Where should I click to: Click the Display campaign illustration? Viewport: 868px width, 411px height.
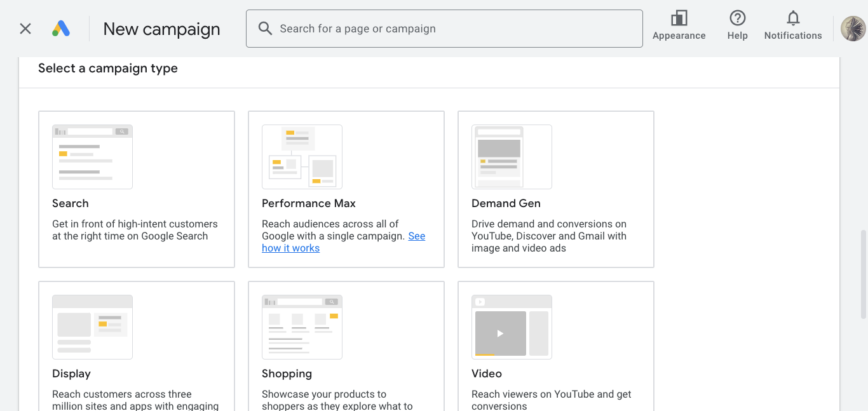coord(92,327)
